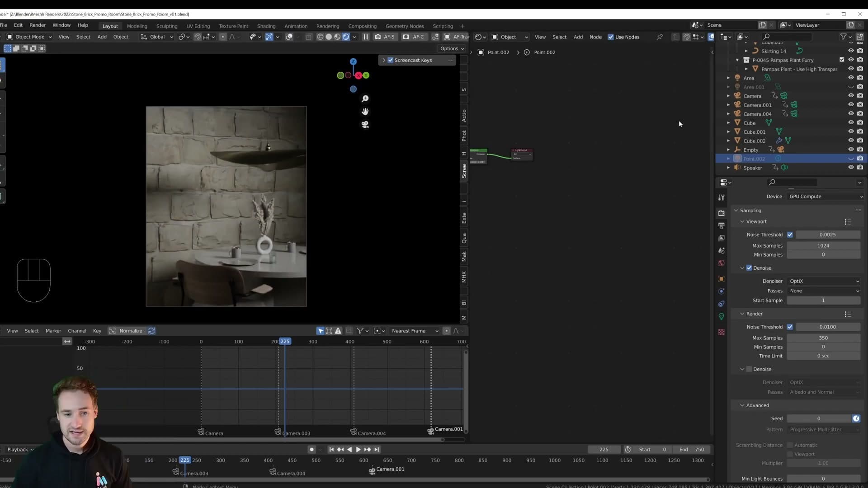This screenshot has width=868, height=488.
Task: Hide the Cube object in viewport
Action: click(x=851, y=123)
